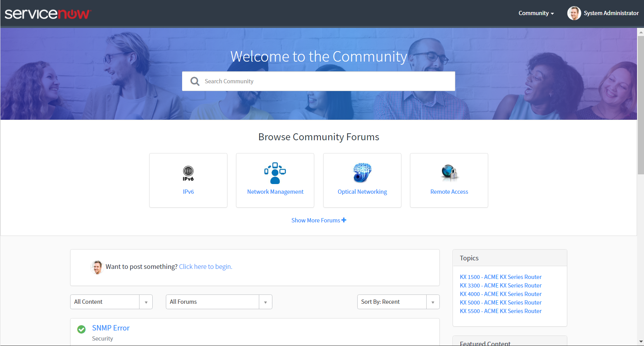Open the All Forums dropdown

[219, 302]
